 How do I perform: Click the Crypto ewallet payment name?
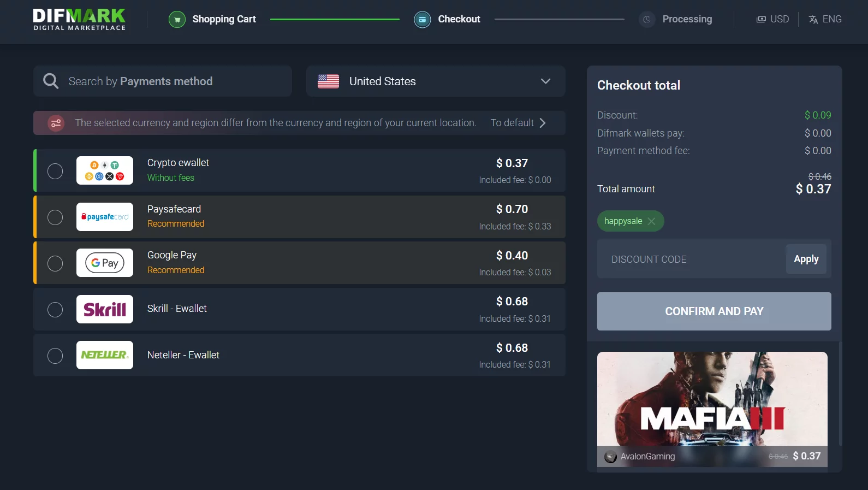click(178, 163)
